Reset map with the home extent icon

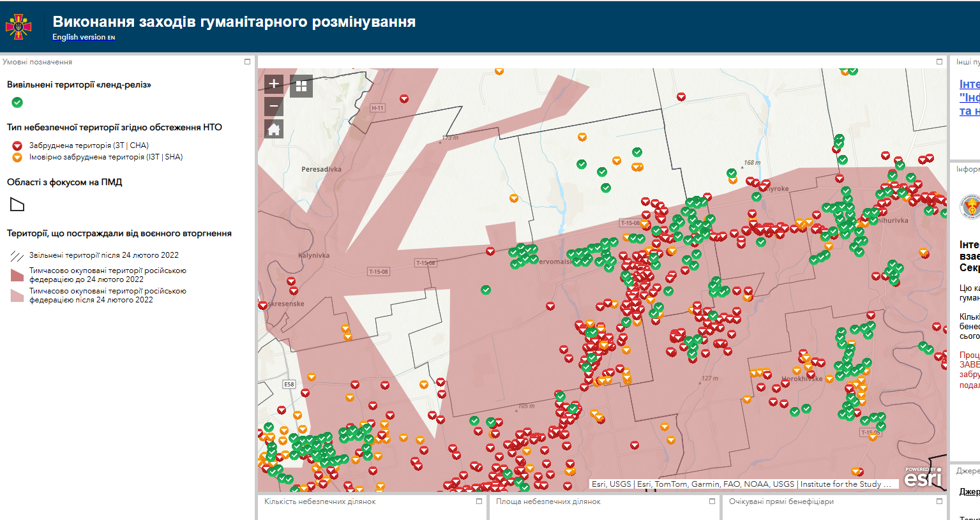click(x=274, y=130)
